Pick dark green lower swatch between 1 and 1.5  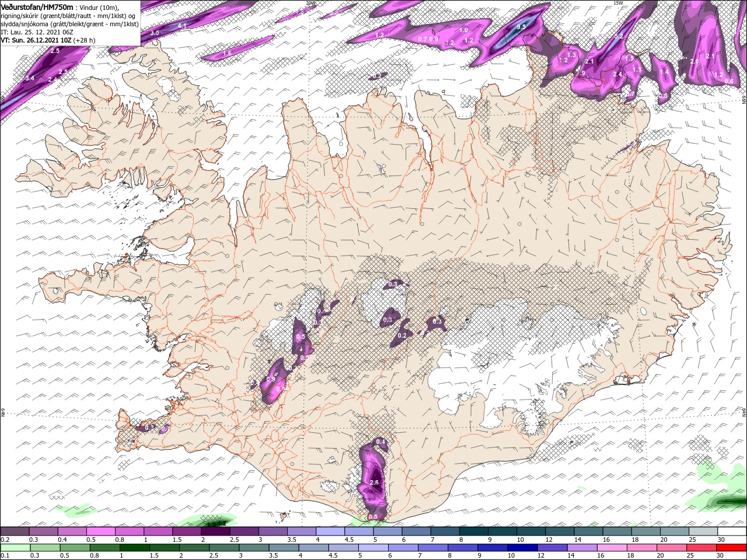pyautogui.click(x=134, y=548)
